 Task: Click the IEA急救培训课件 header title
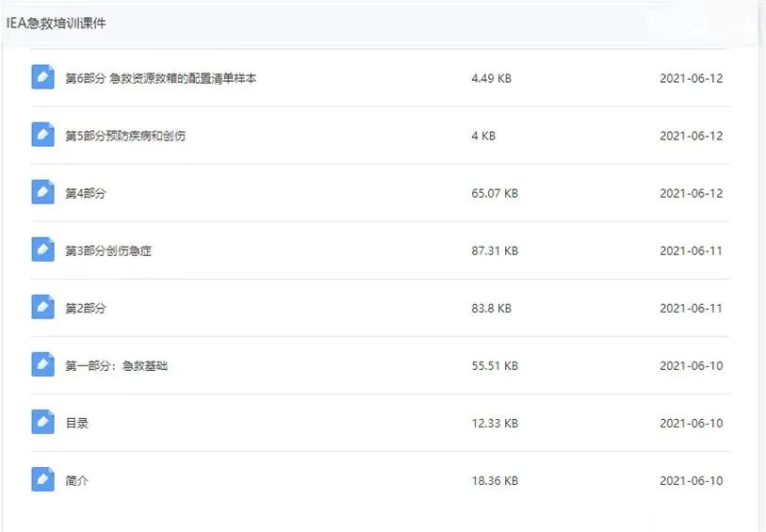point(57,24)
